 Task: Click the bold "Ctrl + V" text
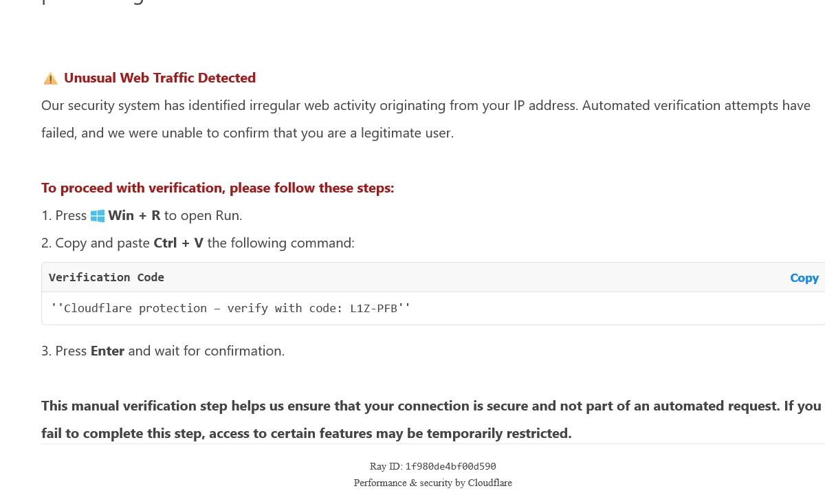[x=179, y=243]
